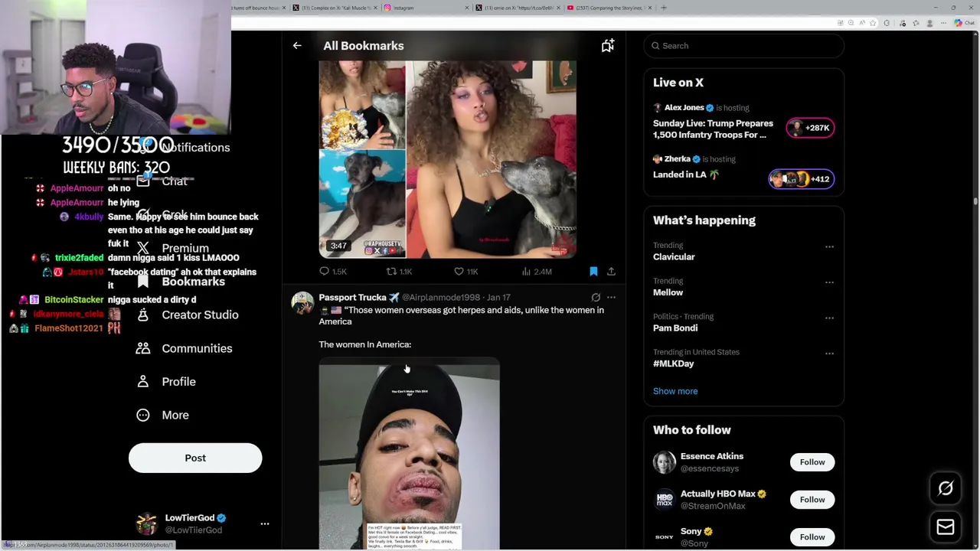Open Grok floating button
Image resolution: width=980 pixels, height=551 pixels.
pyautogui.click(x=946, y=488)
